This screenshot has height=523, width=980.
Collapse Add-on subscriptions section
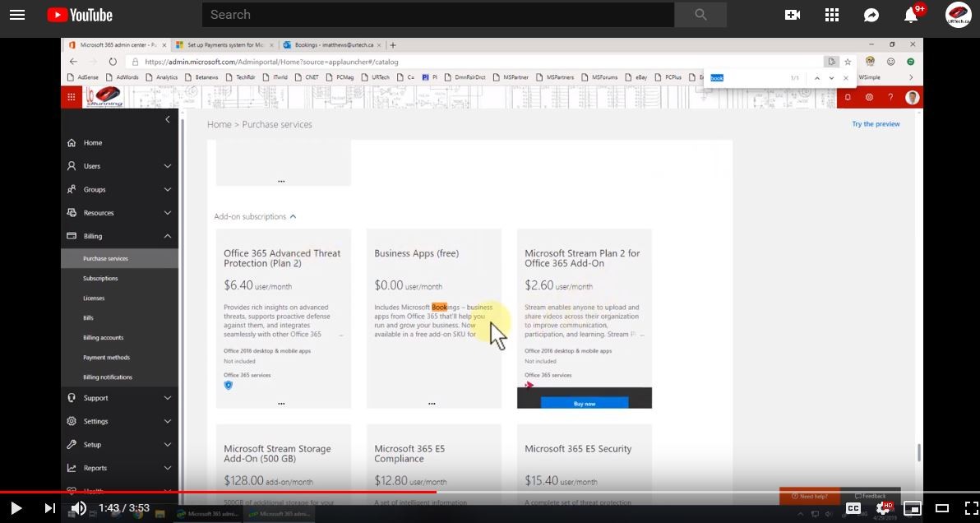(293, 217)
